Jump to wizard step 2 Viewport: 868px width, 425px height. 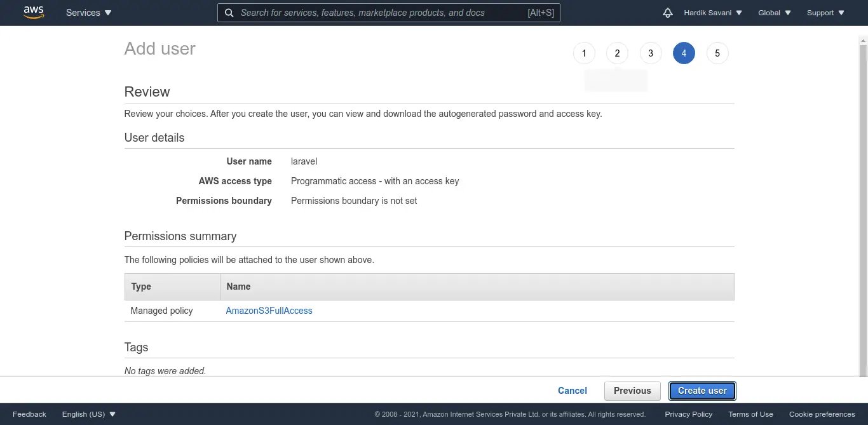617,53
